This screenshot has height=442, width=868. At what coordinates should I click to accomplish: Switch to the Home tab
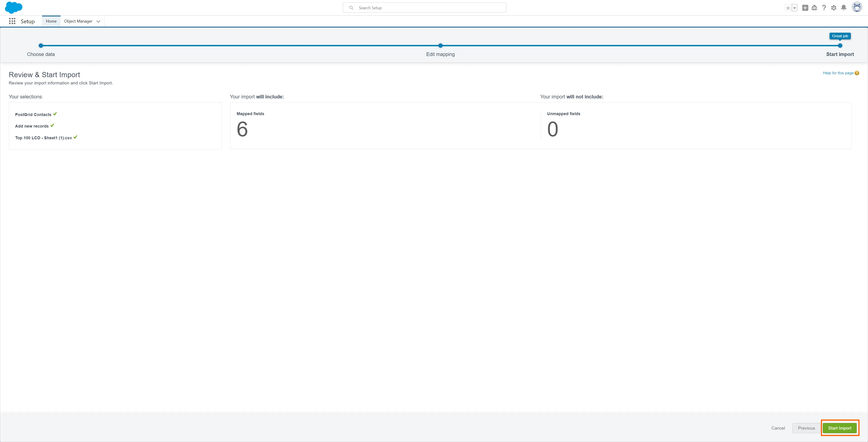pos(51,21)
